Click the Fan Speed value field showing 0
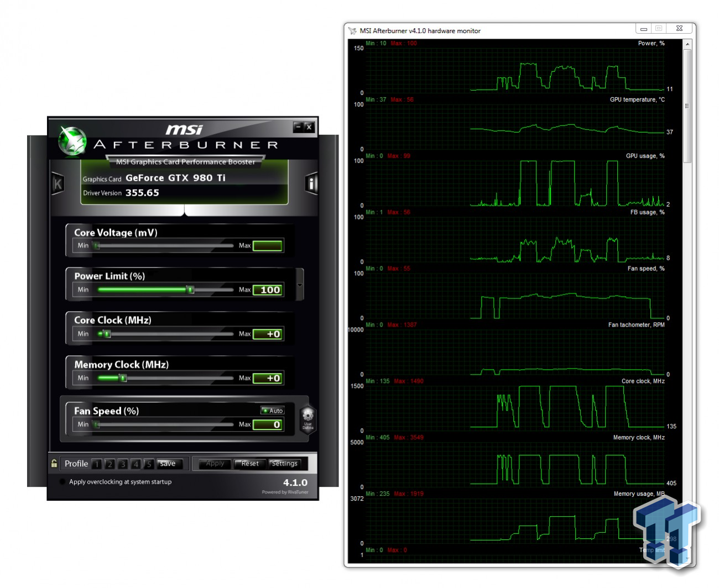 coord(268,424)
